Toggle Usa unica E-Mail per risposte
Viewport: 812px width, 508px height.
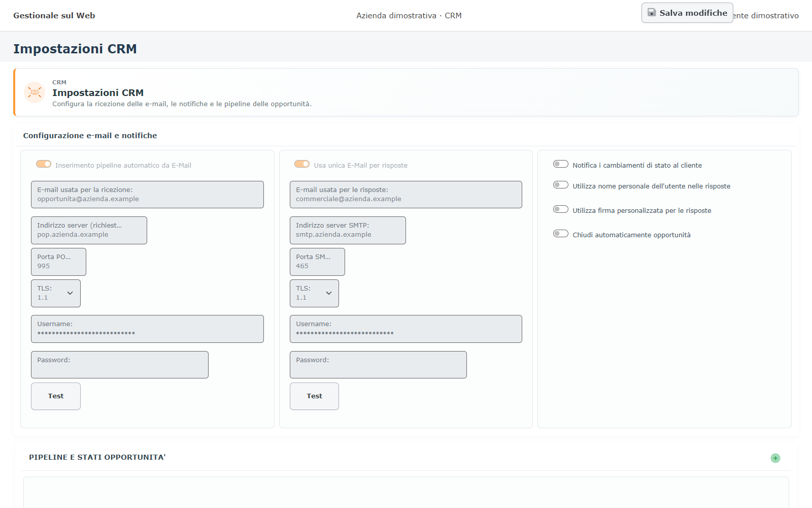coord(302,164)
